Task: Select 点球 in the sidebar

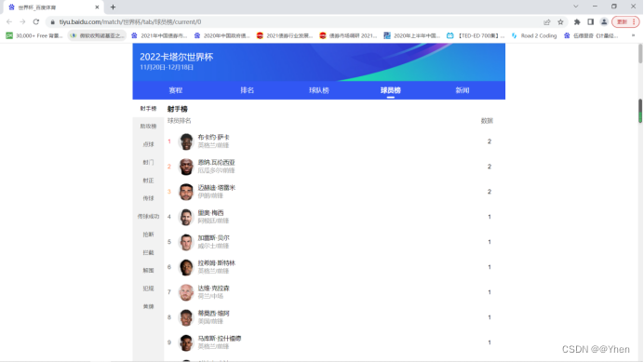Action: click(148, 144)
